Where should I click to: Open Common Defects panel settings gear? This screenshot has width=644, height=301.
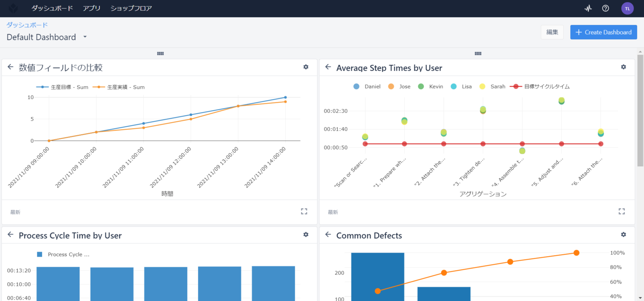click(624, 235)
